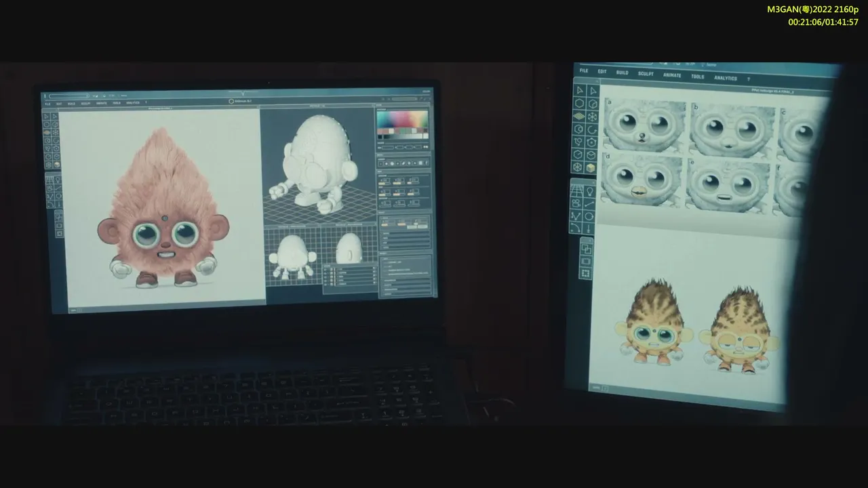Select the light bulb tool on right monitor
868x488 pixels.
coord(589,192)
